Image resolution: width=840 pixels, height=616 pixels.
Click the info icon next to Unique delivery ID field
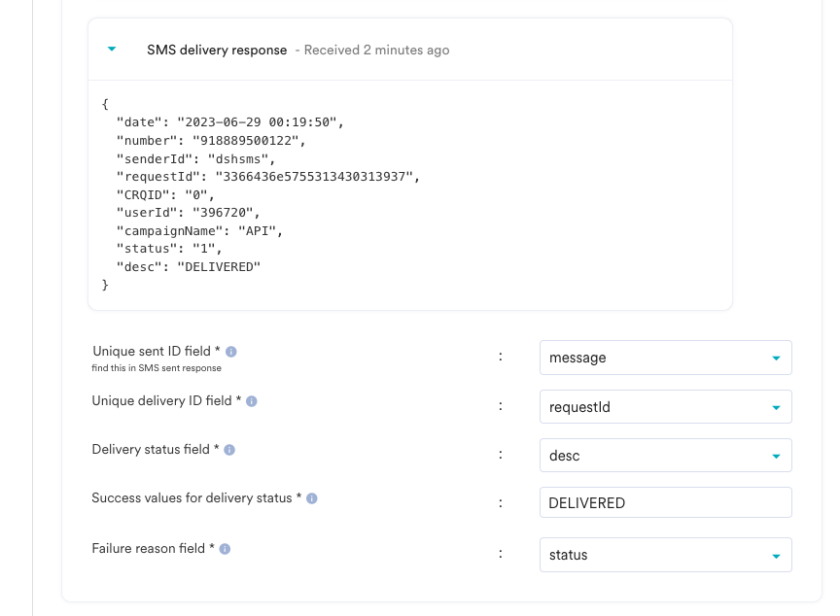(x=251, y=400)
